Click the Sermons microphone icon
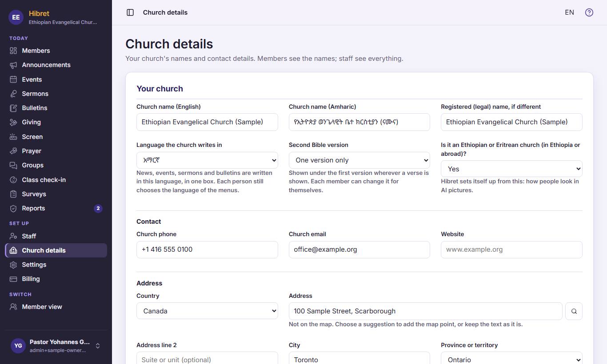 pyautogui.click(x=13, y=94)
